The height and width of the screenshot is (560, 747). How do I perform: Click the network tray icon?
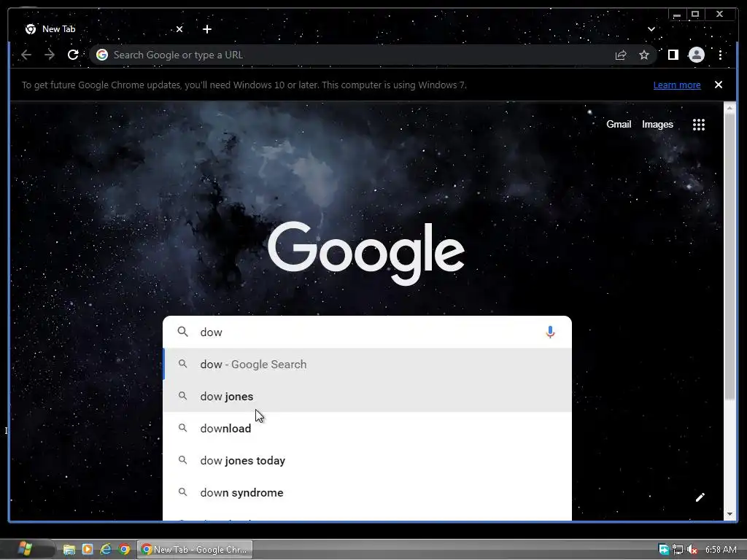coord(678,550)
